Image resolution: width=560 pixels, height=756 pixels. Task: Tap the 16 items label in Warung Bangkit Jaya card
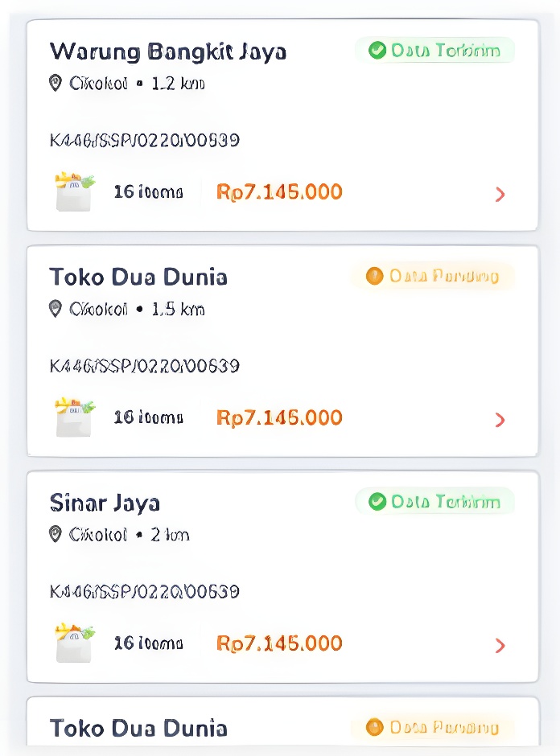tap(148, 192)
